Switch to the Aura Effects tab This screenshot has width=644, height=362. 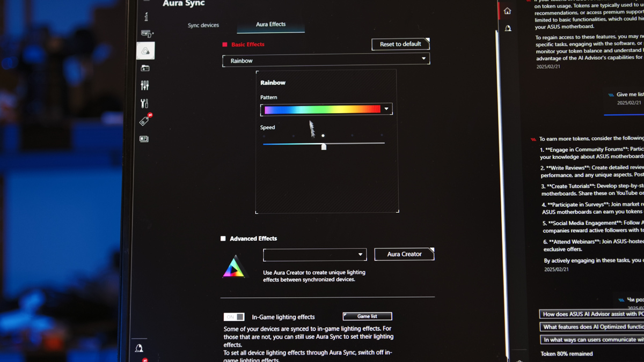[270, 24]
